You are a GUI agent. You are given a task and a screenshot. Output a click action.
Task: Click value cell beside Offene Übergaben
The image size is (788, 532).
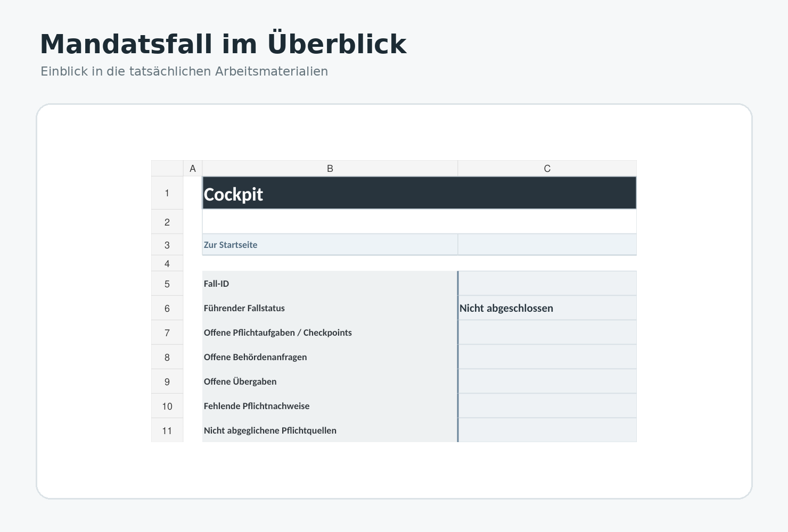547,381
